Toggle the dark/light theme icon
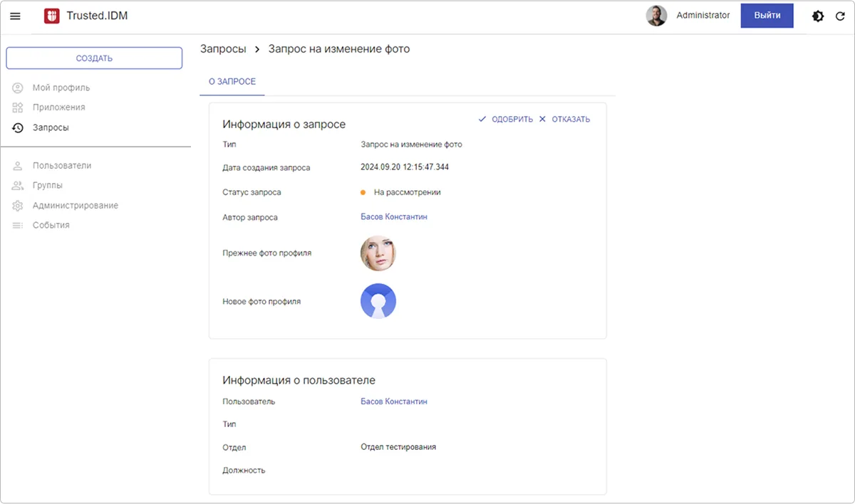Image resolution: width=855 pixels, height=504 pixels. click(818, 16)
